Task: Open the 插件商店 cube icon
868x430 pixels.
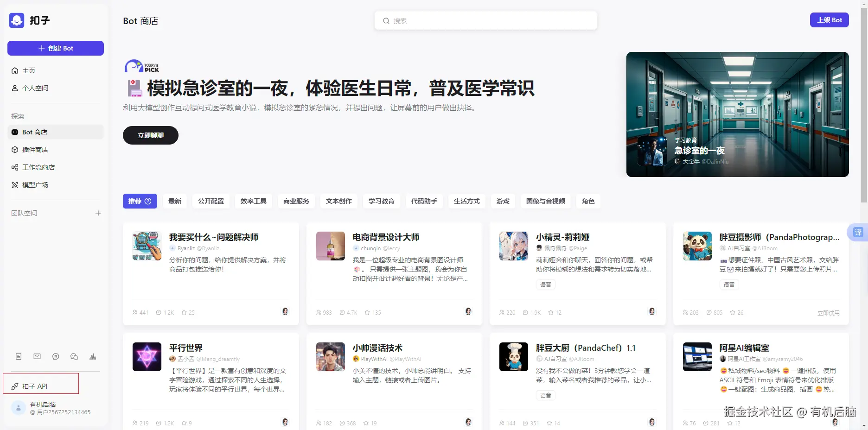Action: 15,150
